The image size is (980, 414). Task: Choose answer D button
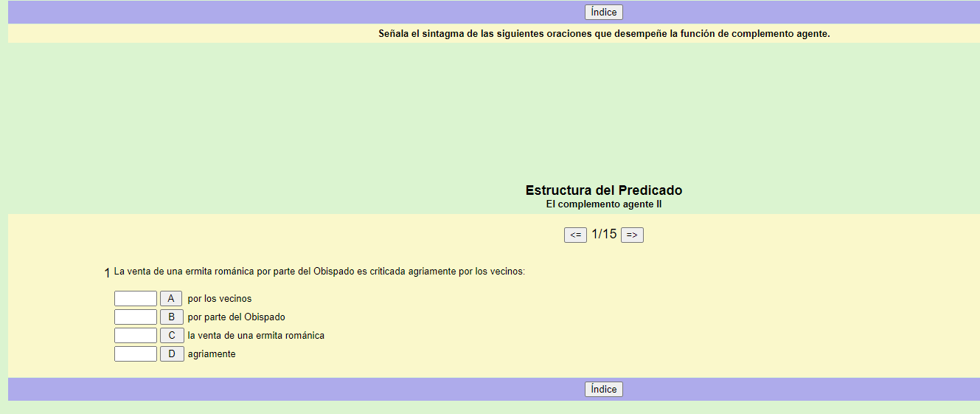coord(172,353)
